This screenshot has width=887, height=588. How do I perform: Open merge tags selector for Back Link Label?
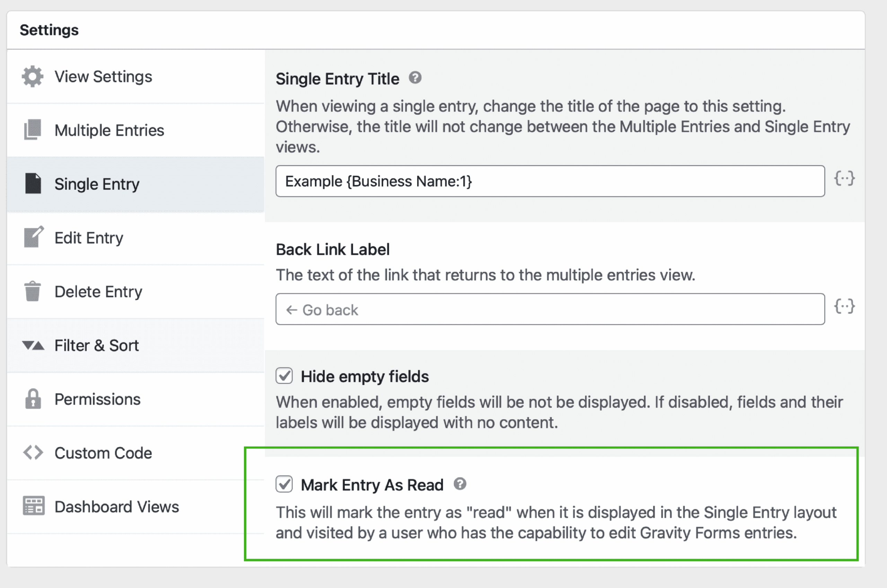pyautogui.click(x=844, y=306)
